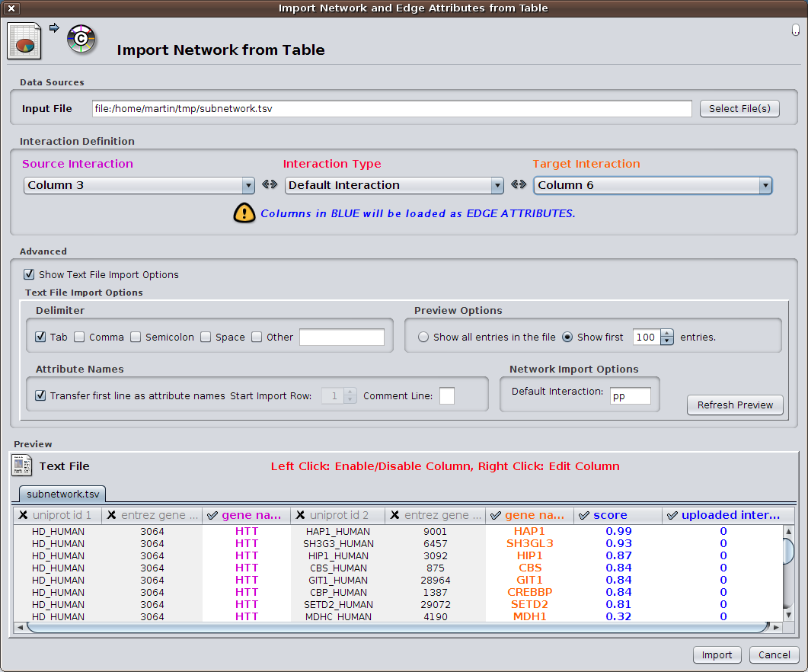Decrease the Start Import Row value
This screenshot has height=672, width=808.
tap(350, 400)
